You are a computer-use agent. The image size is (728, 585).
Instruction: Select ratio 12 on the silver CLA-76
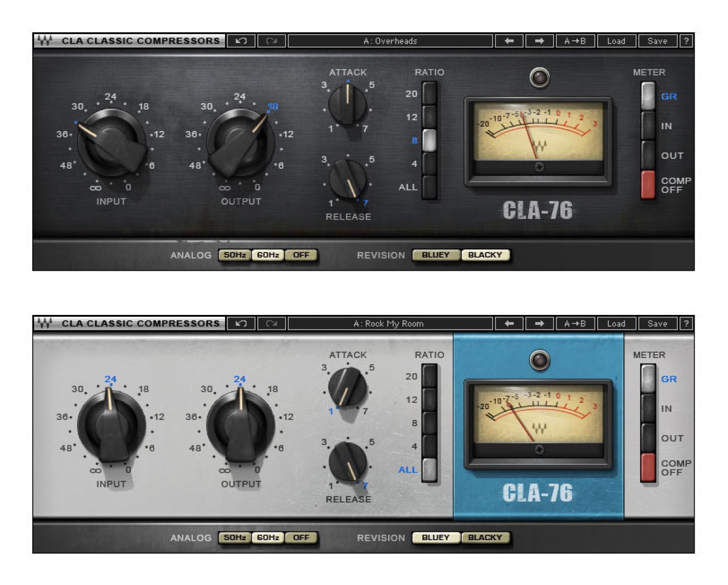(x=430, y=399)
